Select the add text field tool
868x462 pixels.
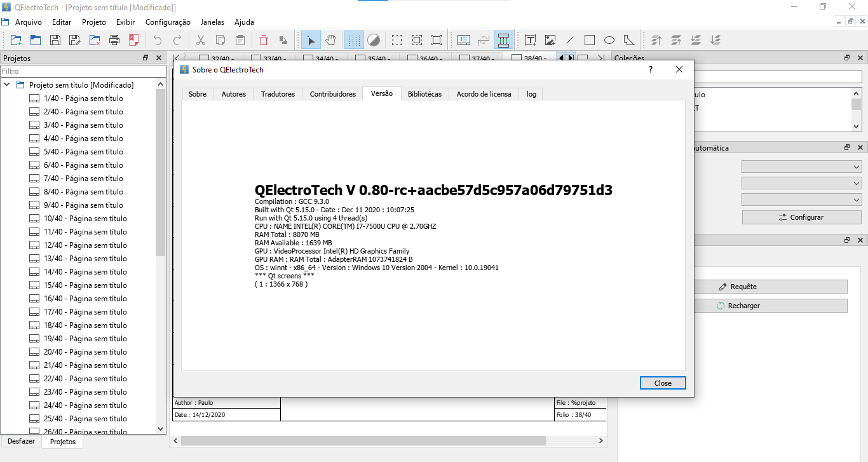pos(531,40)
